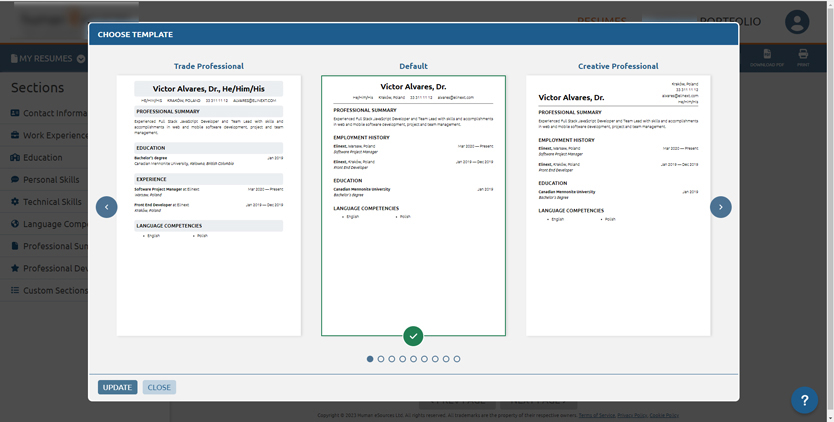The height and width of the screenshot is (422, 834).
Task: Click the Print icon
Action: (803, 57)
